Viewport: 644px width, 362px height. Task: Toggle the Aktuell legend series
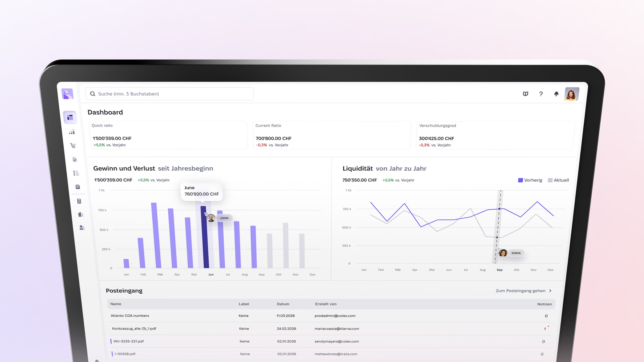pos(558,180)
